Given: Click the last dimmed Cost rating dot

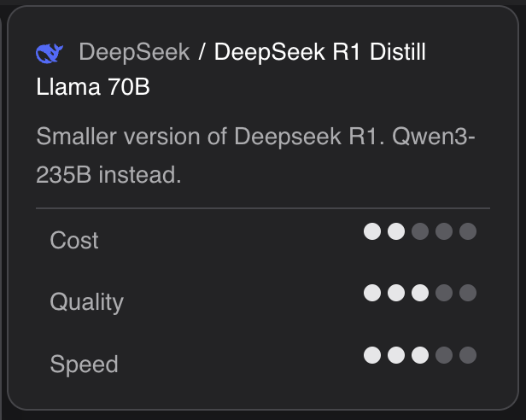Looking at the screenshot, I should pos(468,231).
